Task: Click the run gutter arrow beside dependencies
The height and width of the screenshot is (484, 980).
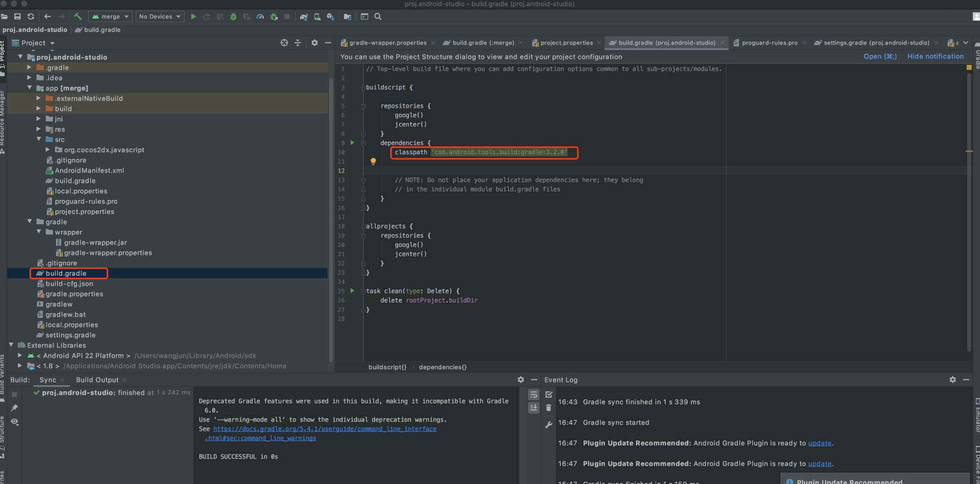Action: [x=352, y=143]
